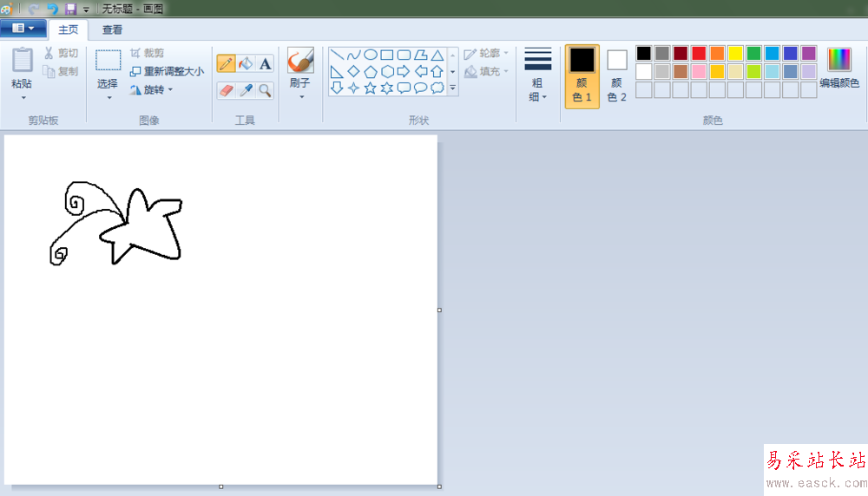Select the Text tool
The height and width of the screenshot is (496, 868).
tap(265, 63)
